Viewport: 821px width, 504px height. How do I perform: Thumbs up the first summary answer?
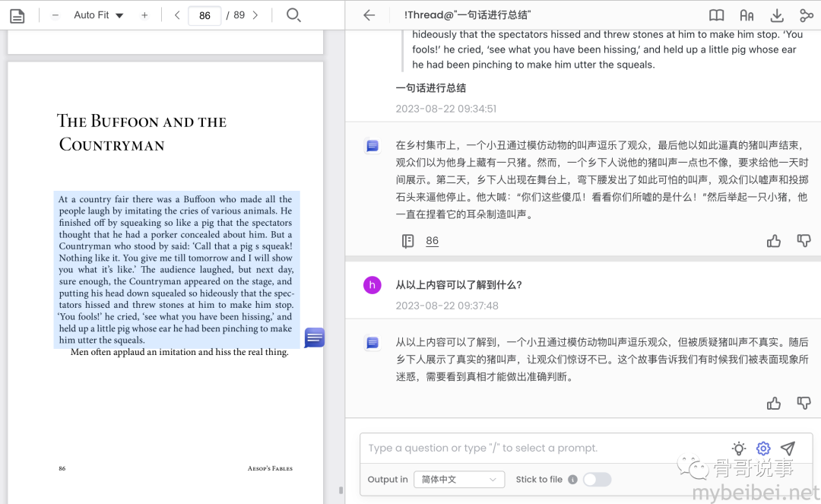tap(774, 241)
